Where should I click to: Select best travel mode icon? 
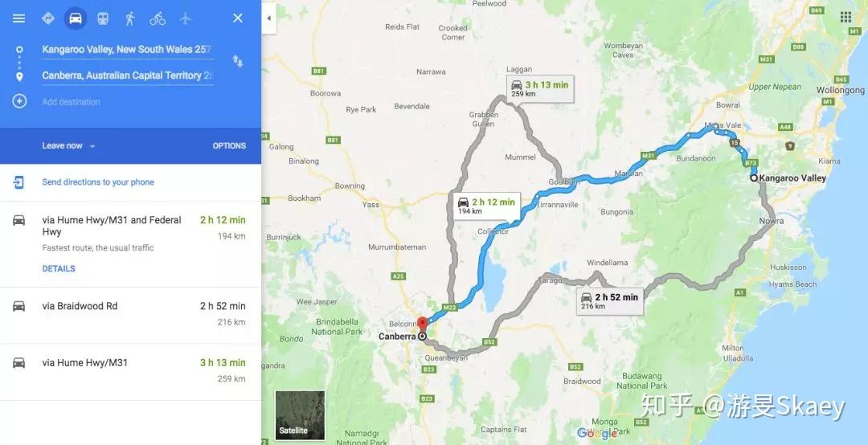[47, 18]
